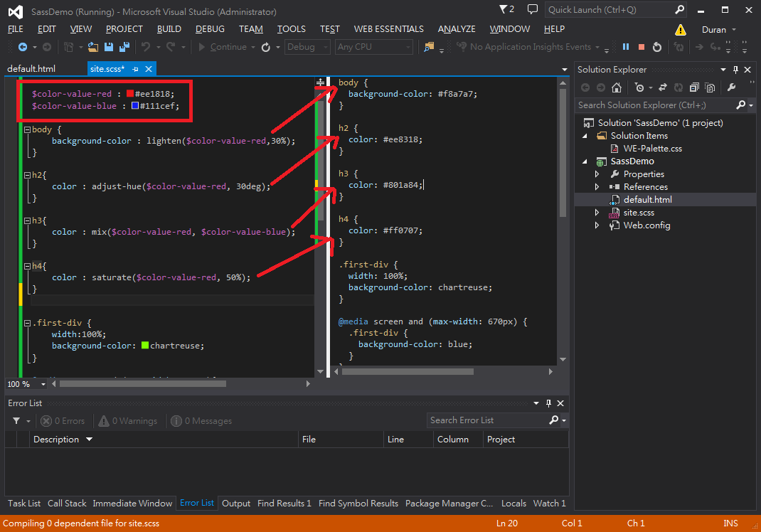
Task: Switch to the Immediate Window tab
Action: tap(132, 504)
